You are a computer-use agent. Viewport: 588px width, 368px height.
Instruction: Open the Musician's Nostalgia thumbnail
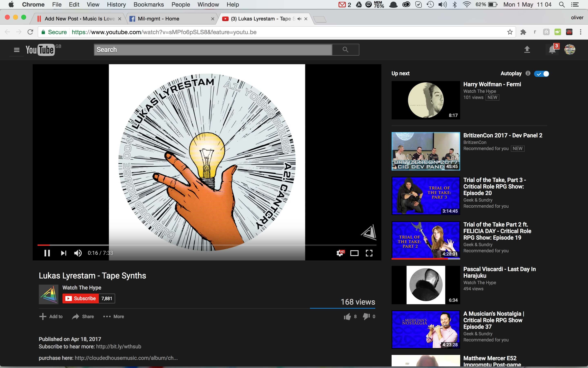(426, 330)
